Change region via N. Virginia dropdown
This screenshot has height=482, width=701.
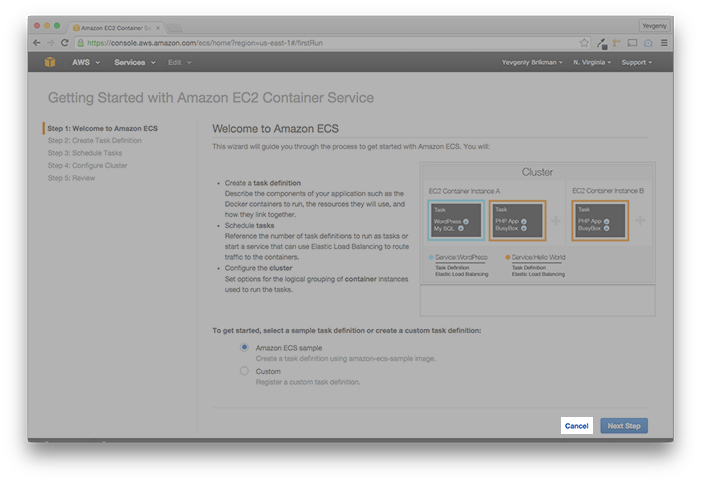pos(592,62)
